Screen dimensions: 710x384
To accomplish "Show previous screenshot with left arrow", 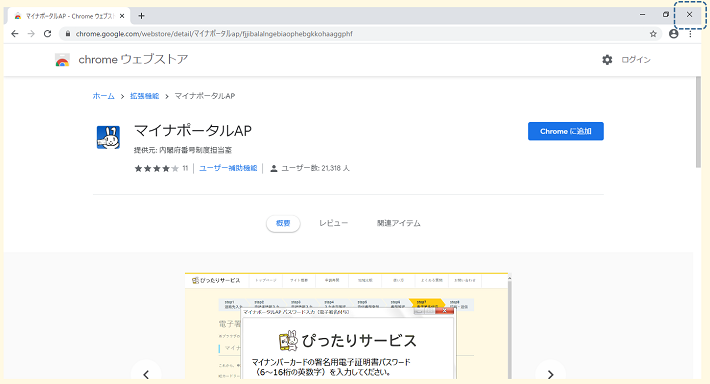I will pos(146,374).
